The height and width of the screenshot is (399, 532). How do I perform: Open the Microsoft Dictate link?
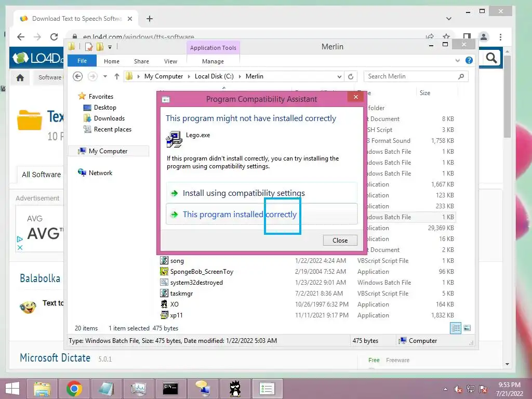[x=55, y=357]
